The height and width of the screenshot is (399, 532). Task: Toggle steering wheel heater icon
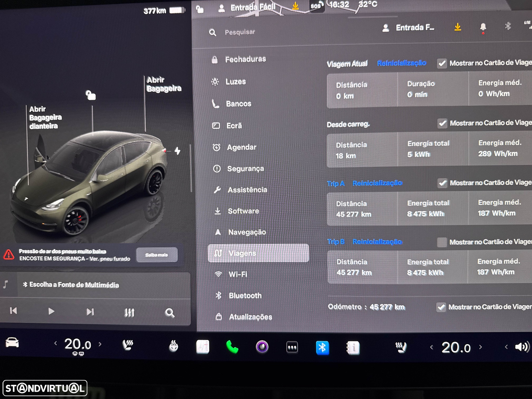(x=173, y=346)
